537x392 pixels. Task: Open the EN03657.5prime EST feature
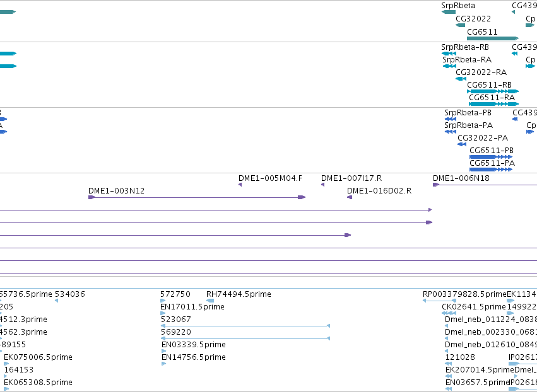coord(449,389)
